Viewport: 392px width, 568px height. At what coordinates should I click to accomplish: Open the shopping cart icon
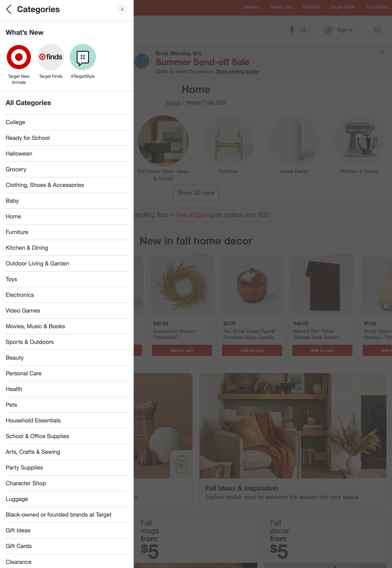click(x=377, y=30)
